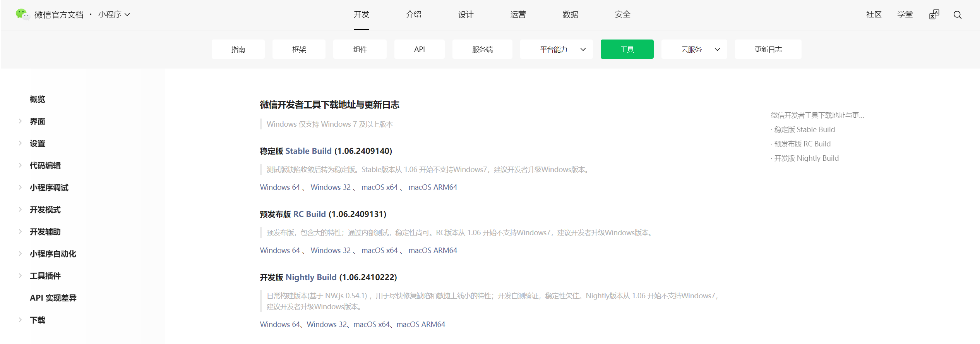This screenshot has width=980, height=344.
Task: Open 概览 in the sidebar
Action: pyautogui.click(x=38, y=99)
